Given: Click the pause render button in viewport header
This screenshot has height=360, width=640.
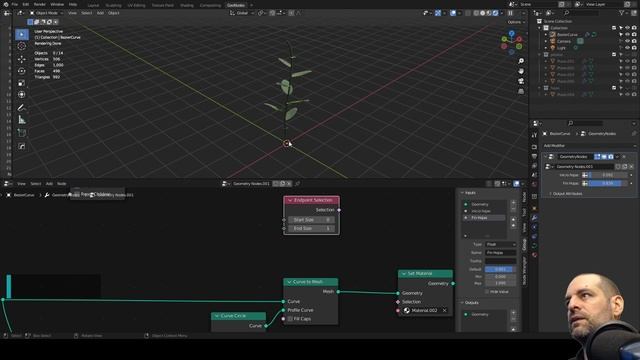Looking at the screenshot, I should point(510,13).
